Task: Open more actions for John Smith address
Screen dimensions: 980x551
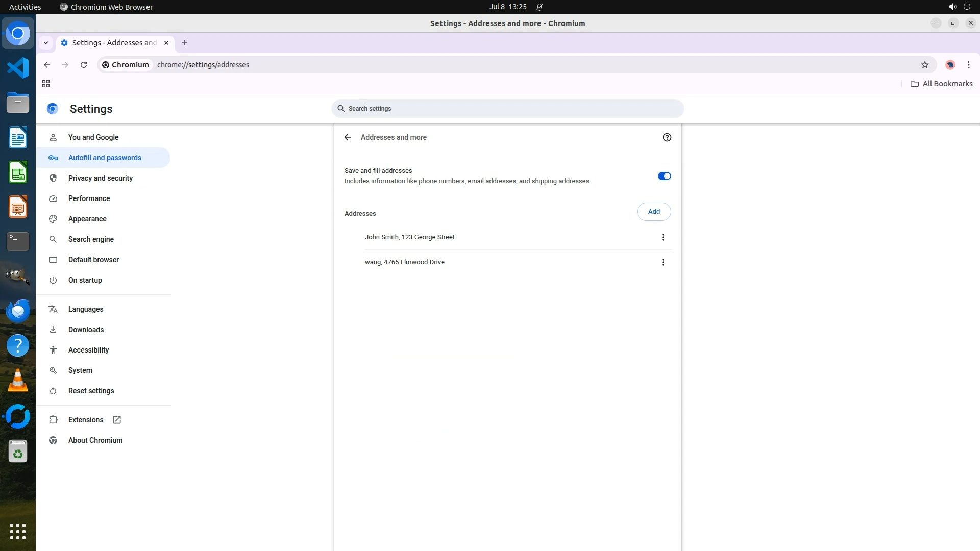Action: tap(663, 237)
